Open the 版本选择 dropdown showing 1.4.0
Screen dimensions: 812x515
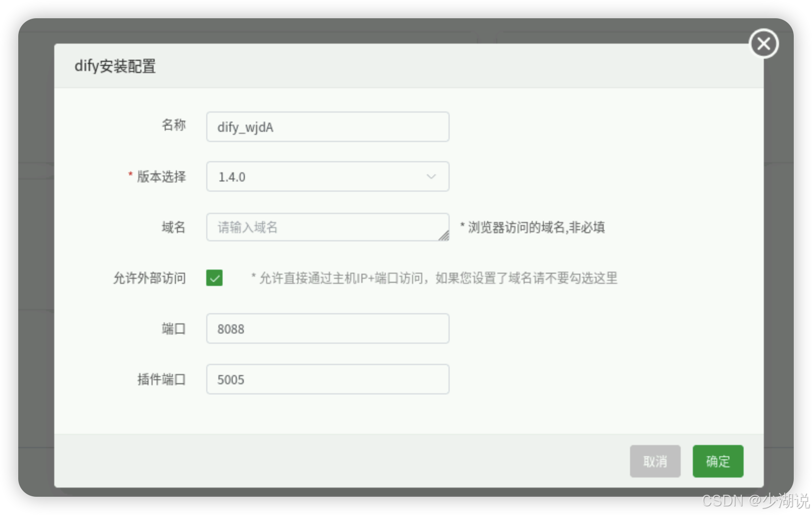click(x=327, y=176)
